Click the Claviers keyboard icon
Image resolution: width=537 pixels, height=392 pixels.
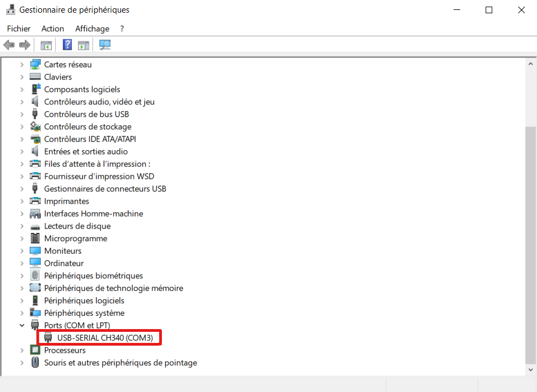click(x=35, y=77)
